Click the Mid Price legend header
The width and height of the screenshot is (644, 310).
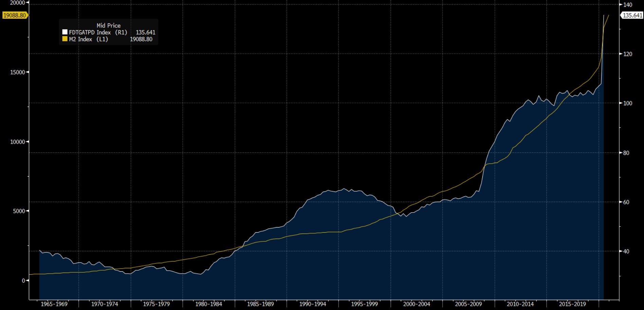(108, 25)
